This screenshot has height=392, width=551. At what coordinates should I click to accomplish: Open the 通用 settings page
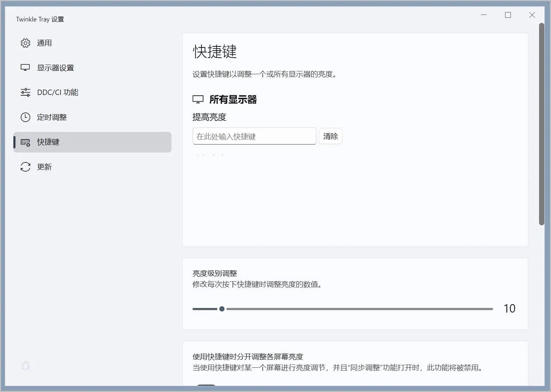pyautogui.click(x=44, y=43)
